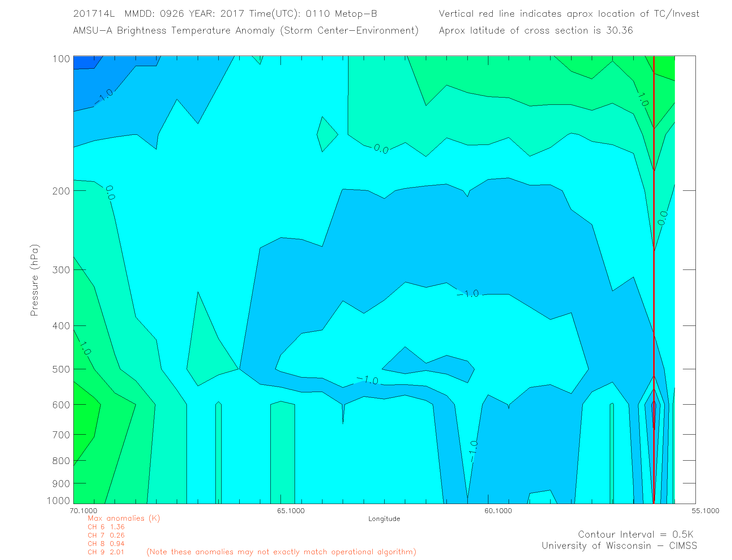Click the 1000 pressure tick label
Screen dimensions: 732x560
(59, 500)
